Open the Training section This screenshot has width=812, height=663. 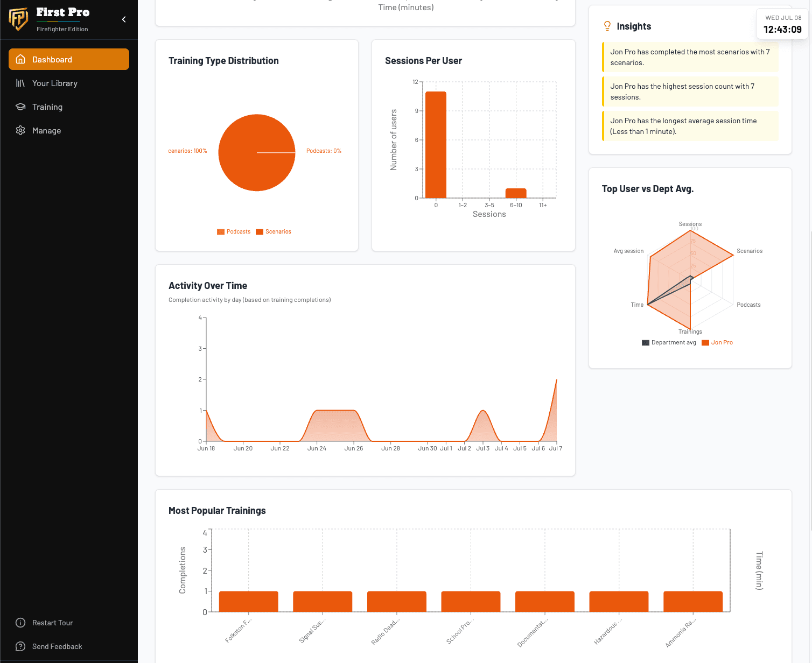(69, 107)
